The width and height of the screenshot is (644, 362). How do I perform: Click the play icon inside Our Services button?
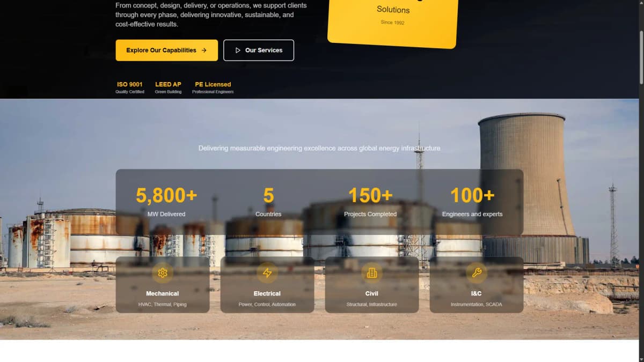(238, 50)
